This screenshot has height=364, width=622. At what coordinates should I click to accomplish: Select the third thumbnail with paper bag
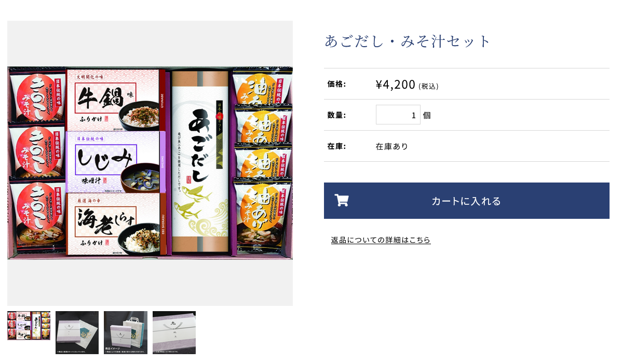pos(126,333)
